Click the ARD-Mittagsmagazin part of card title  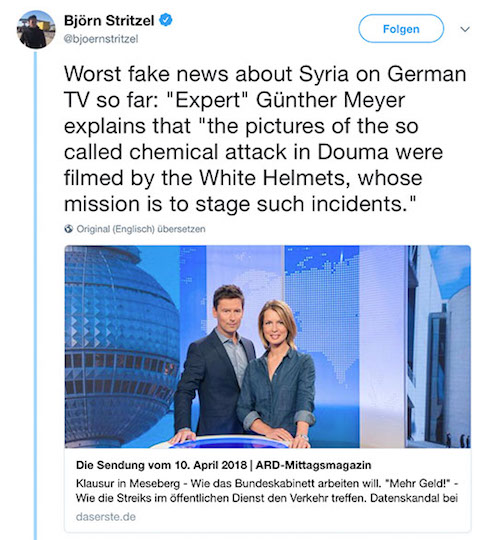click(x=313, y=465)
